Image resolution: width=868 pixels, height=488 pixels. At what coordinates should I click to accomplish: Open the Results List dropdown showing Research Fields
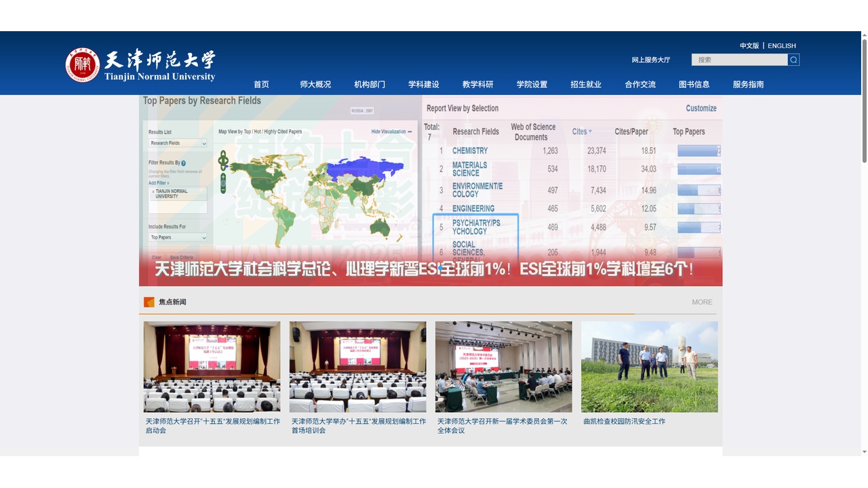click(178, 143)
